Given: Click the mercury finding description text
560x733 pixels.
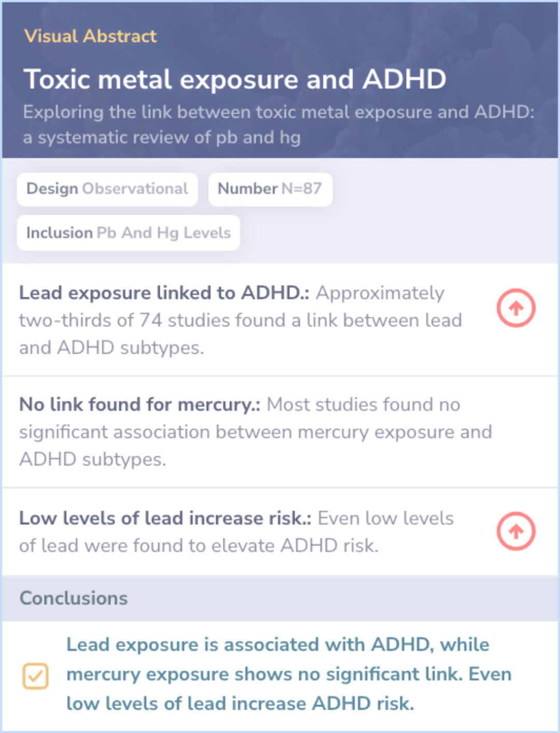Looking at the screenshot, I should 256,432.
